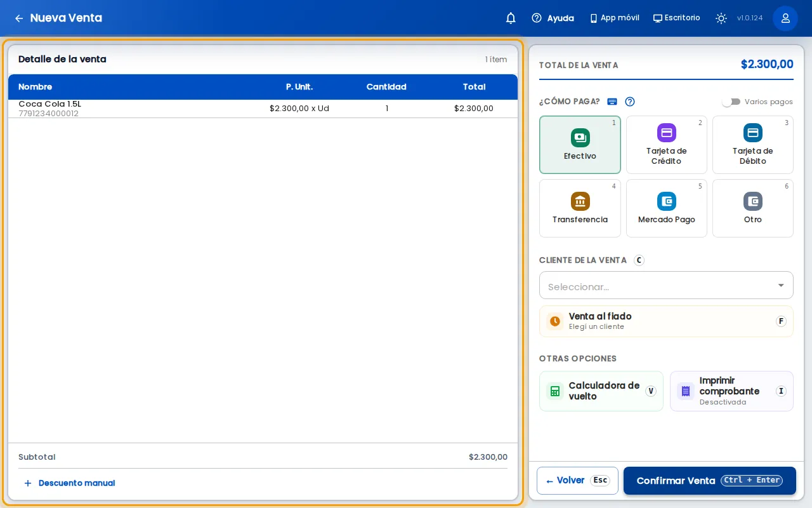Enable the Varios pagos switch
This screenshot has width=812, height=508.
pos(731,102)
